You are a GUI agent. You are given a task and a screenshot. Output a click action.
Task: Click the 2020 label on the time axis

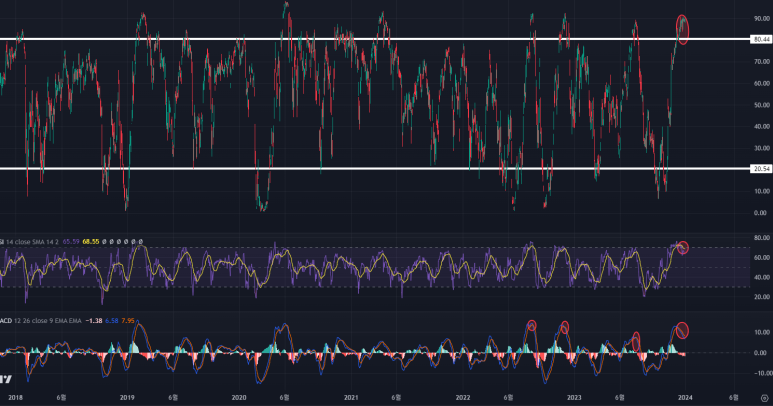[239, 398]
